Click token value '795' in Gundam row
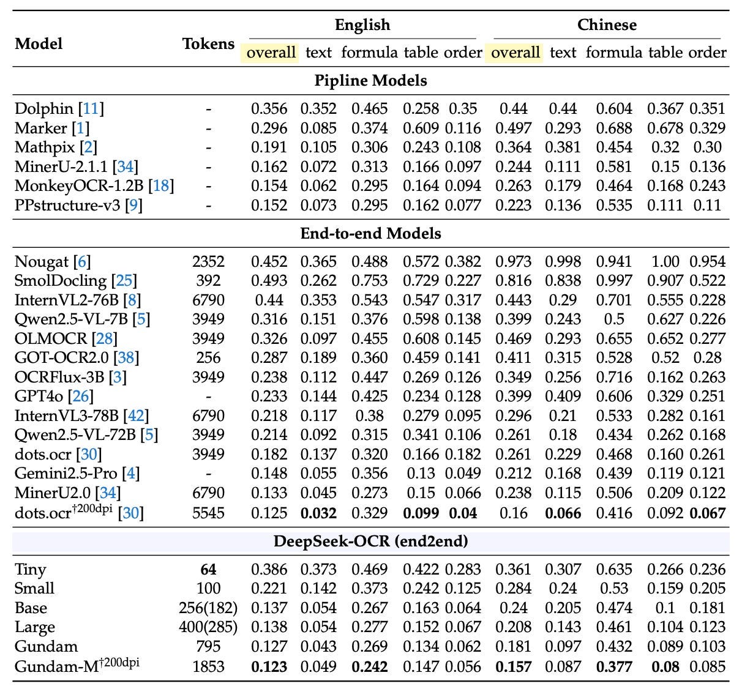Viewport: 742px width, 700px height. click(x=208, y=647)
